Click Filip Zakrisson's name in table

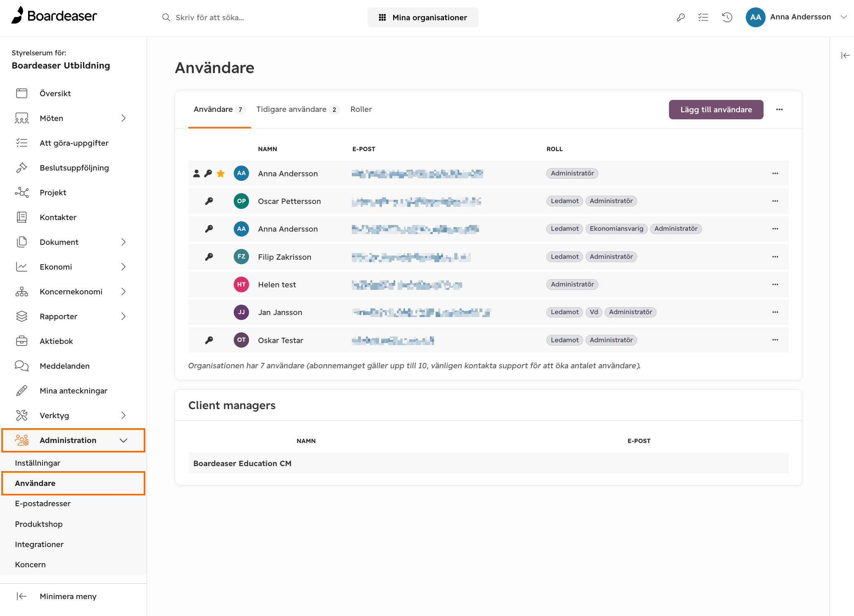(285, 257)
